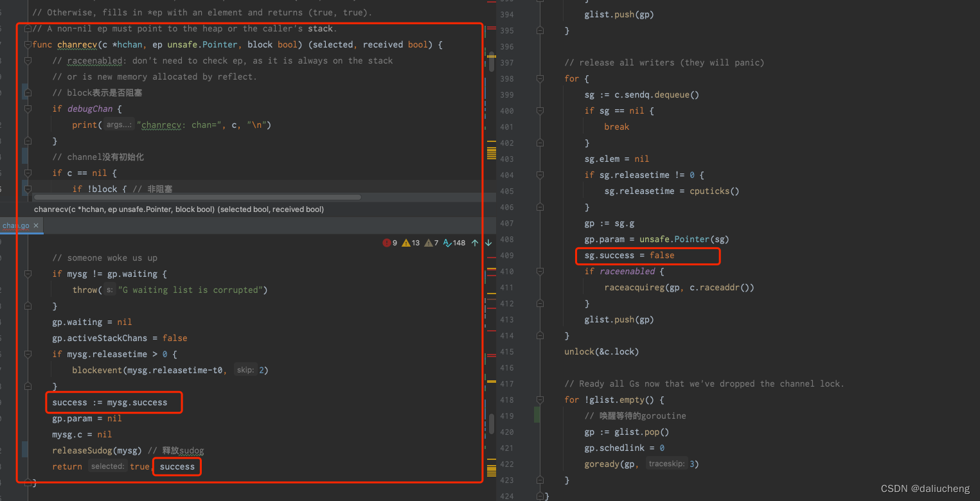Screen dimensions: 980x501
Task: Click the 'someone woke us up' comment
Action: [x=105, y=258]
